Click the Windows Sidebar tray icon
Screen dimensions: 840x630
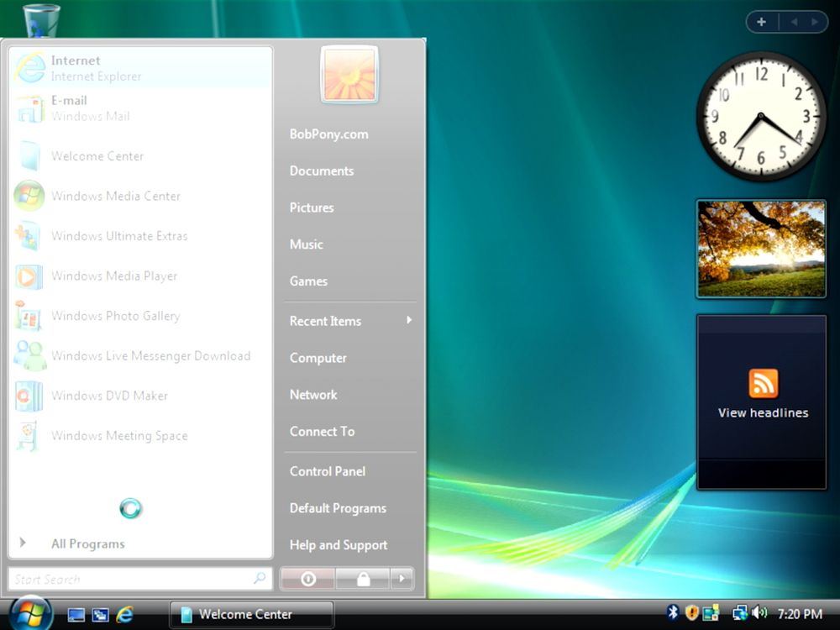click(x=711, y=612)
